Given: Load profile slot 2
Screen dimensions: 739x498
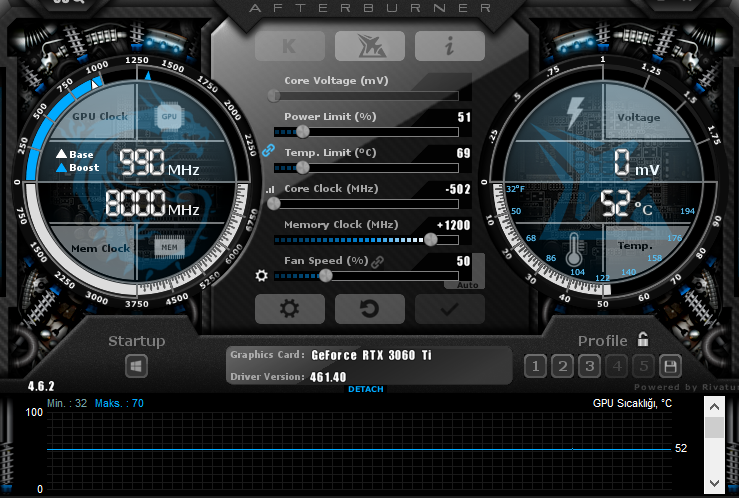Looking at the screenshot, I should coord(562,366).
